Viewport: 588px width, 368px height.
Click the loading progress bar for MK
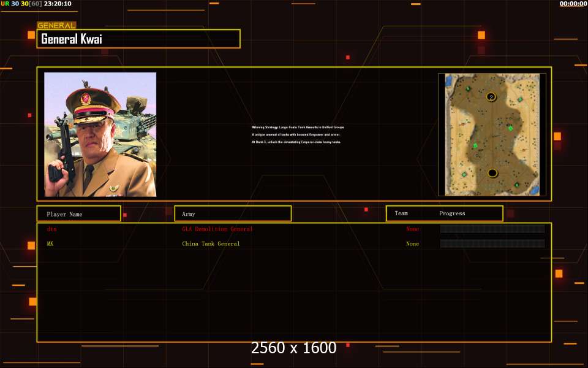click(492, 243)
